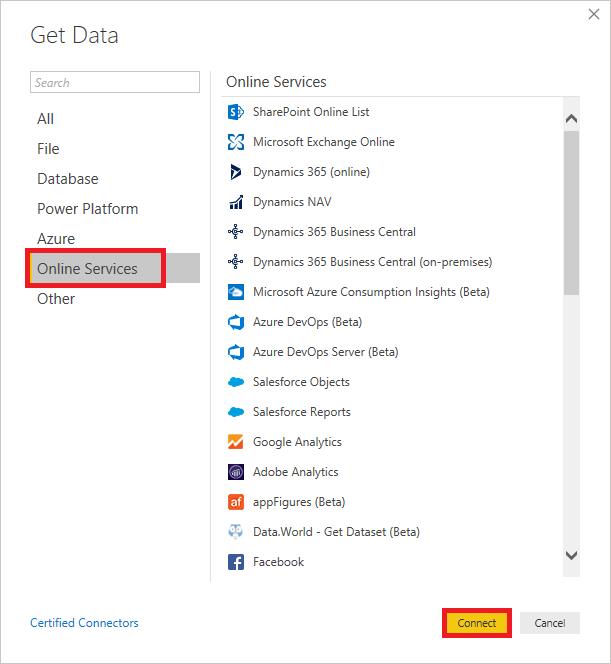The width and height of the screenshot is (611, 664).
Task: Click the SharePoint Online List icon
Action: [235, 112]
